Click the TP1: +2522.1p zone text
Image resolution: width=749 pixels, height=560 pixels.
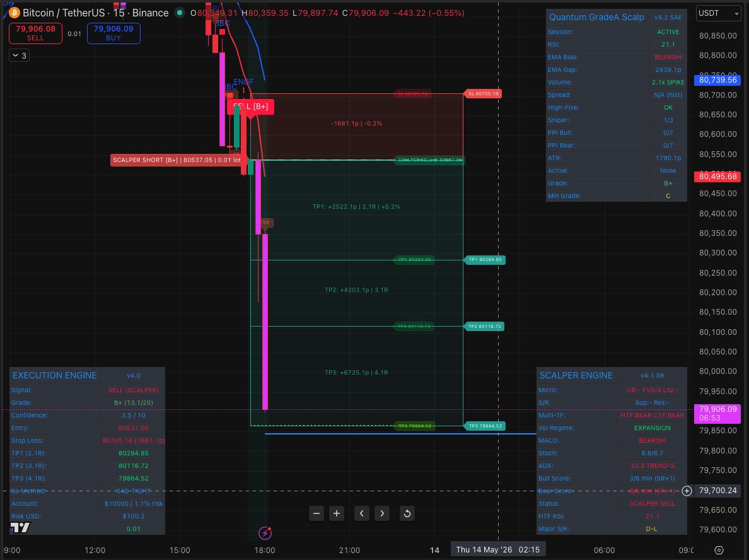[356, 207]
